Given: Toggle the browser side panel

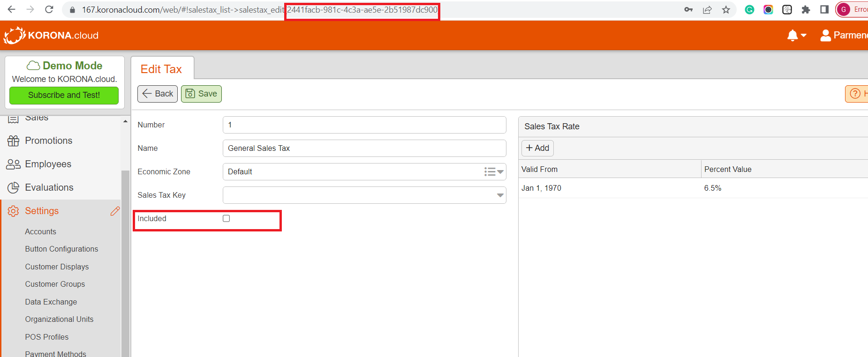Looking at the screenshot, I should (824, 9).
